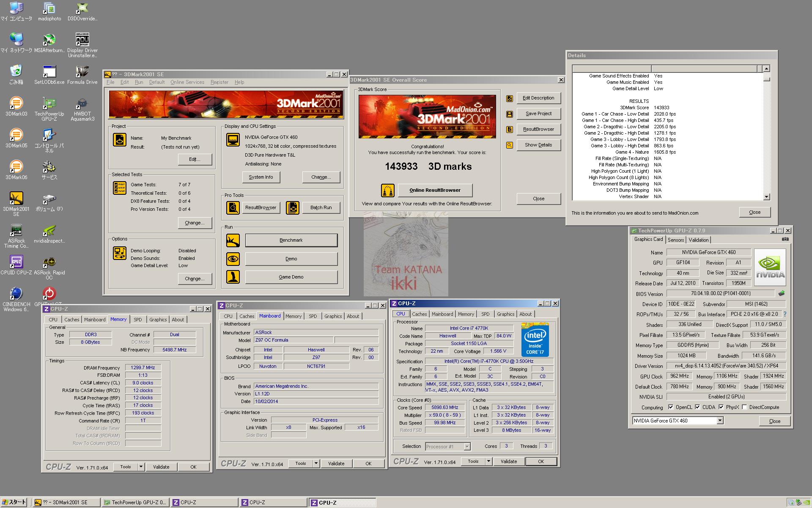Click the Online ResultBrowser button
The height and width of the screenshot is (508, 812).
coord(435,190)
